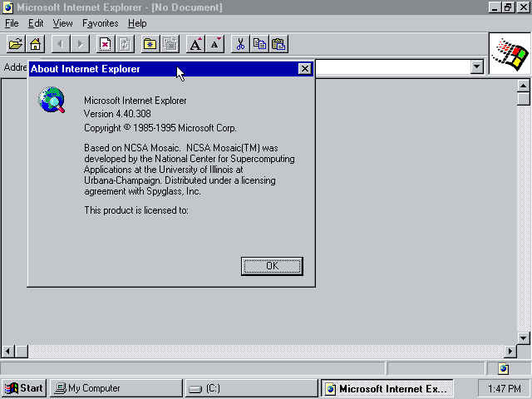This screenshot has width=532, height=399.
Task: Click the "Version 4.40.308" text
Action: click(117, 114)
